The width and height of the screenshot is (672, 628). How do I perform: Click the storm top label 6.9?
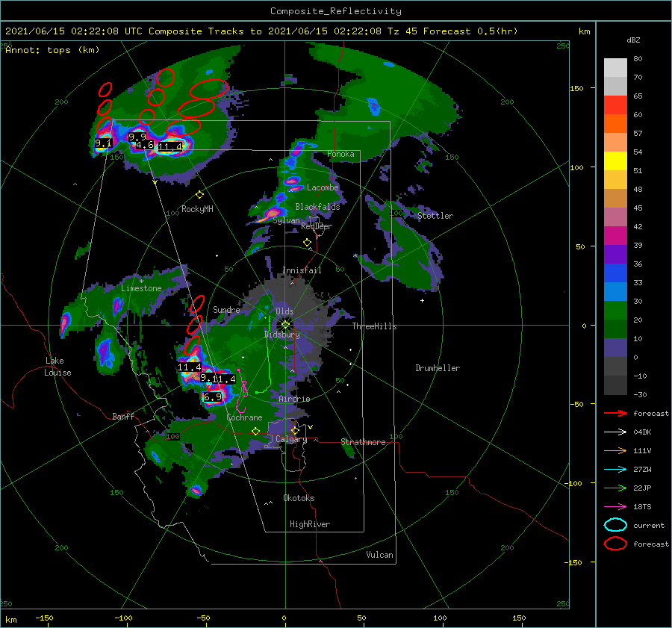coord(213,397)
